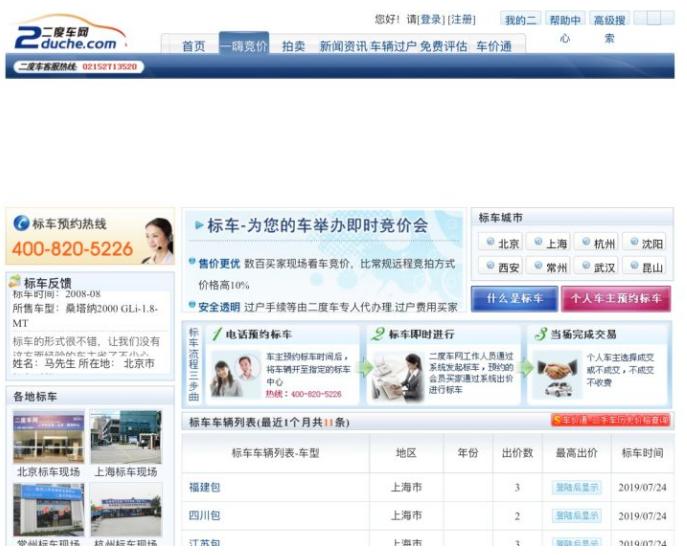687x555 pixels.
Task: Open the 江苏包 vehicle link
Action: [x=204, y=542]
